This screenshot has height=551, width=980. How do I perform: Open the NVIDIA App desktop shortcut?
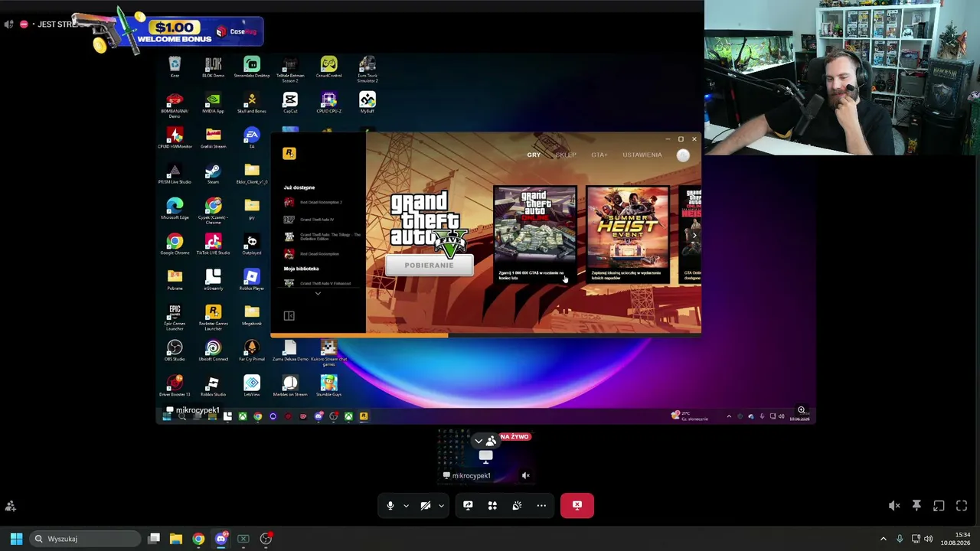[214, 102]
